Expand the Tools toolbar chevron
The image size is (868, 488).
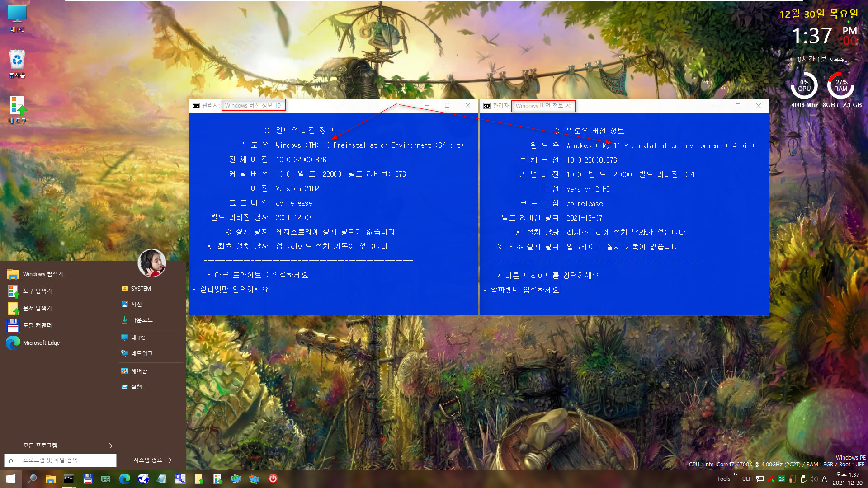coord(736,474)
